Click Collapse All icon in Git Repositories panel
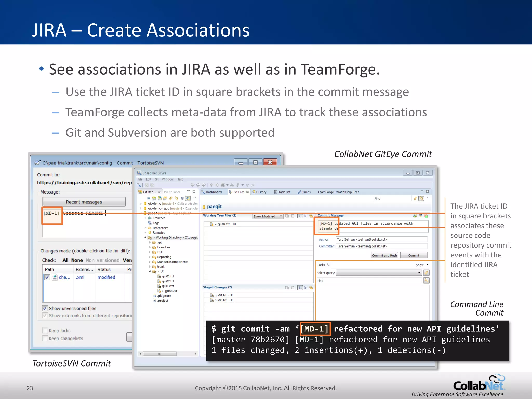 pos(149,198)
